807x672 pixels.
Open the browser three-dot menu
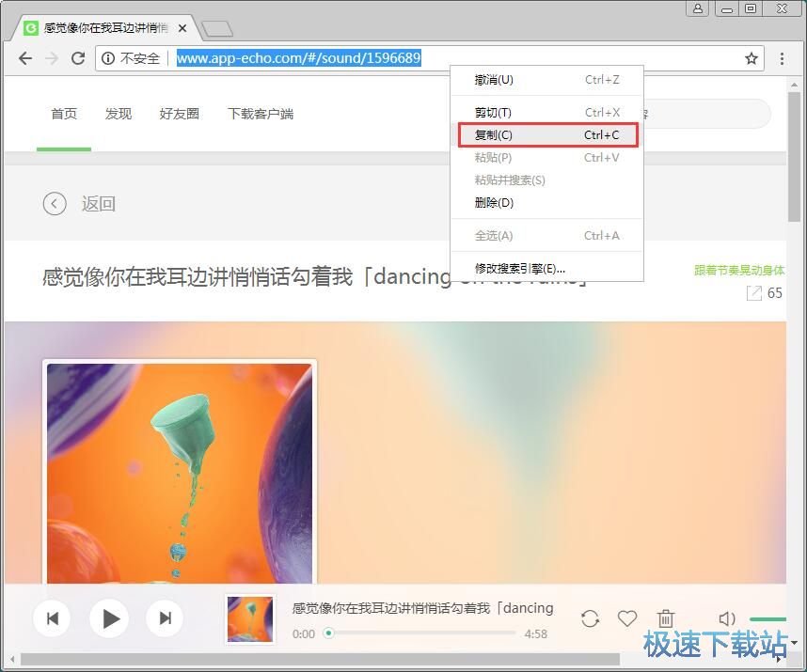[782, 58]
